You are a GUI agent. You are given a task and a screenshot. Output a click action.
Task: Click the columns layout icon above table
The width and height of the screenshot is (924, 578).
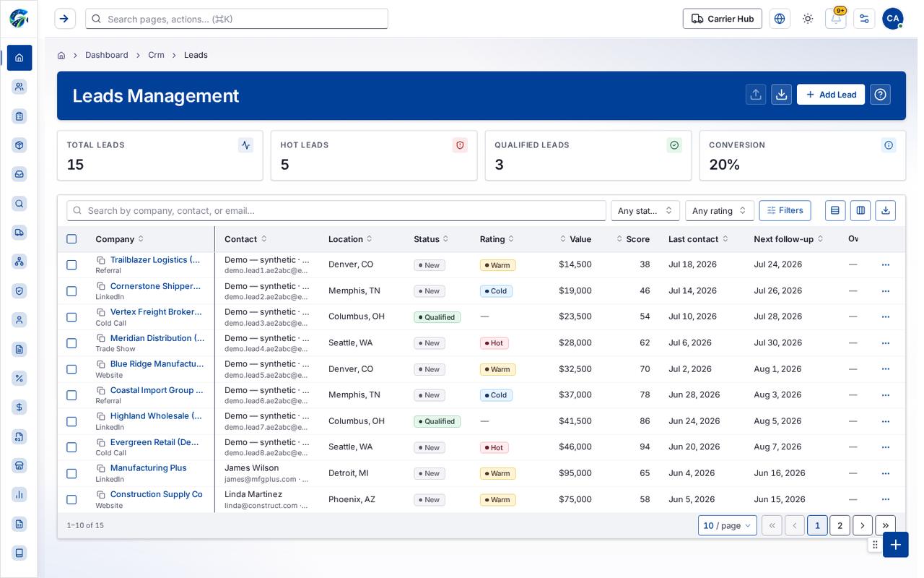pos(860,210)
